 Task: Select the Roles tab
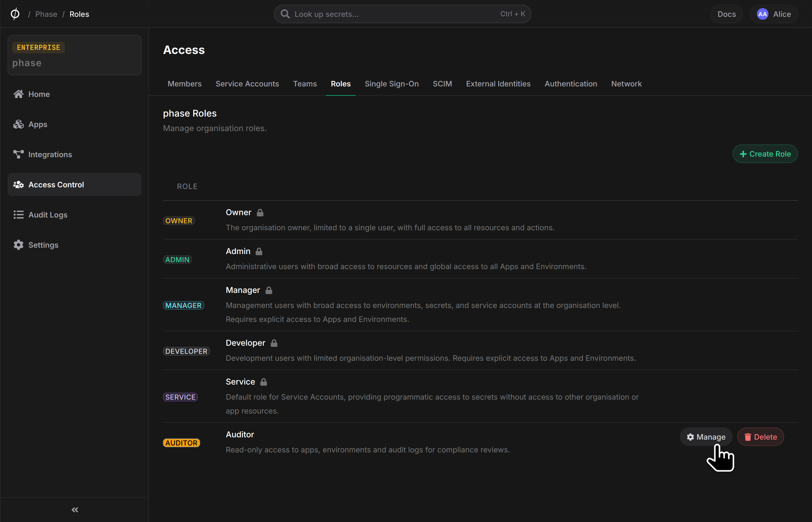pos(340,84)
